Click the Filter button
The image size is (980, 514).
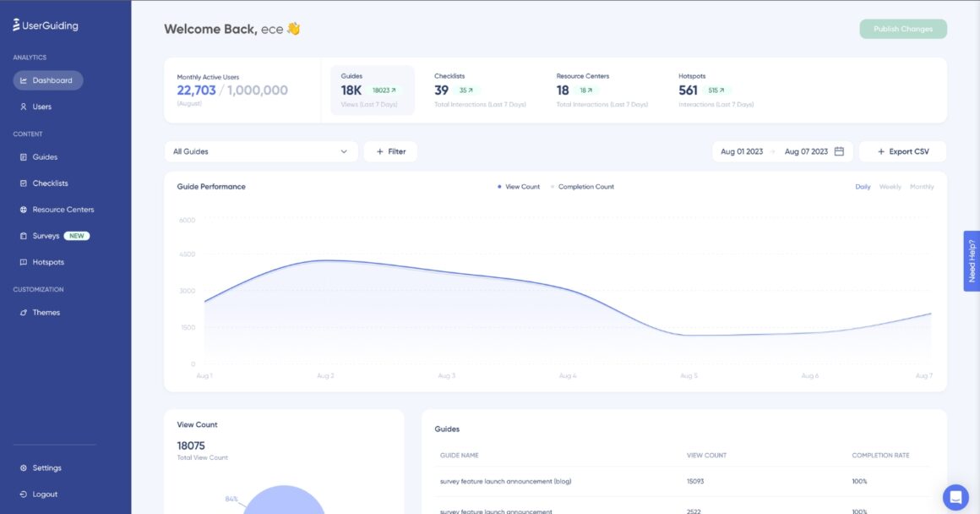pos(390,151)
